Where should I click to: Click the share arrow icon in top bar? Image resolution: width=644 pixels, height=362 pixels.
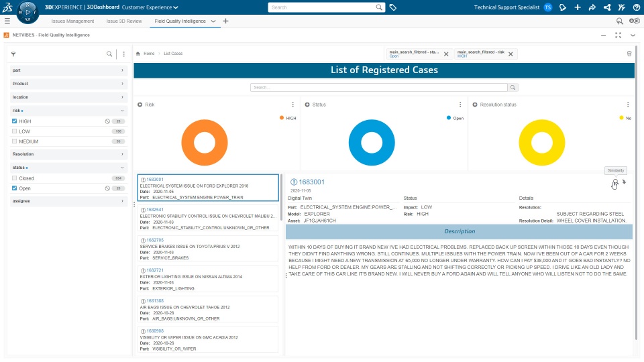(592, 7)
